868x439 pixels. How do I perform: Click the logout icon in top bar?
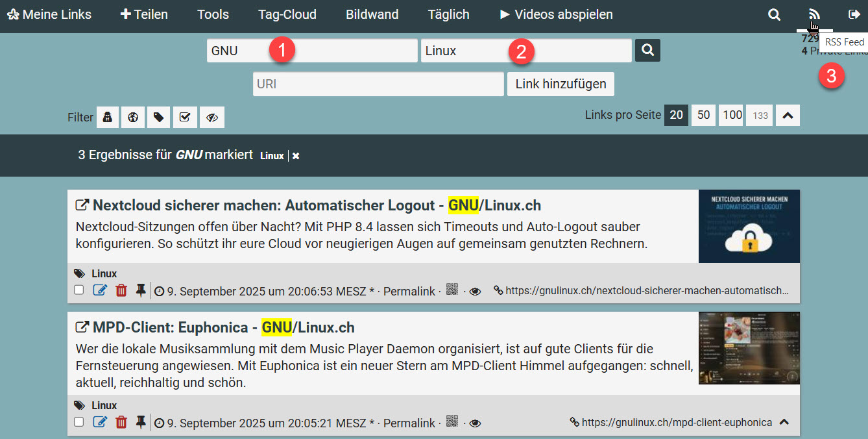(x=854, y=14)
